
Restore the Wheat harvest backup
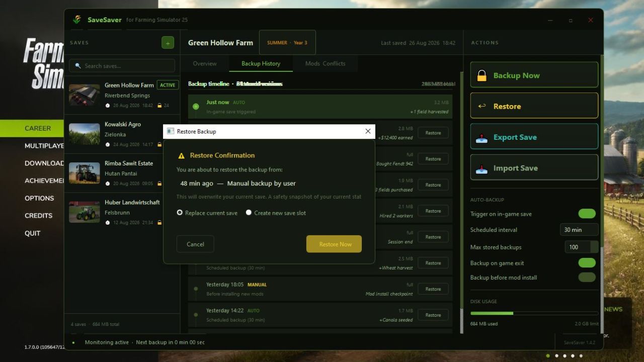[x=433, y=263]
